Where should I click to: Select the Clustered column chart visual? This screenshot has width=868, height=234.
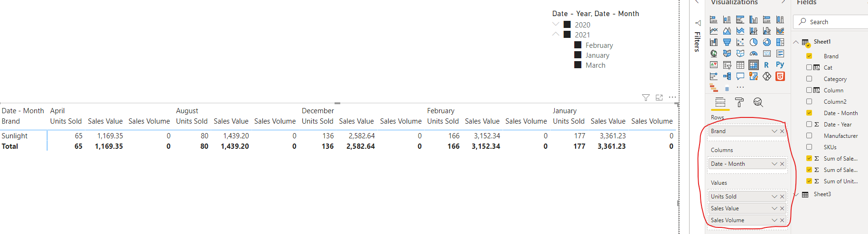click(753, 19)
